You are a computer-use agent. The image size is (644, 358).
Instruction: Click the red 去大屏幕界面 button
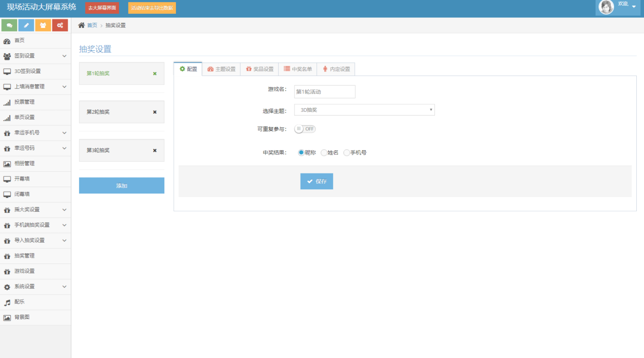102,8
